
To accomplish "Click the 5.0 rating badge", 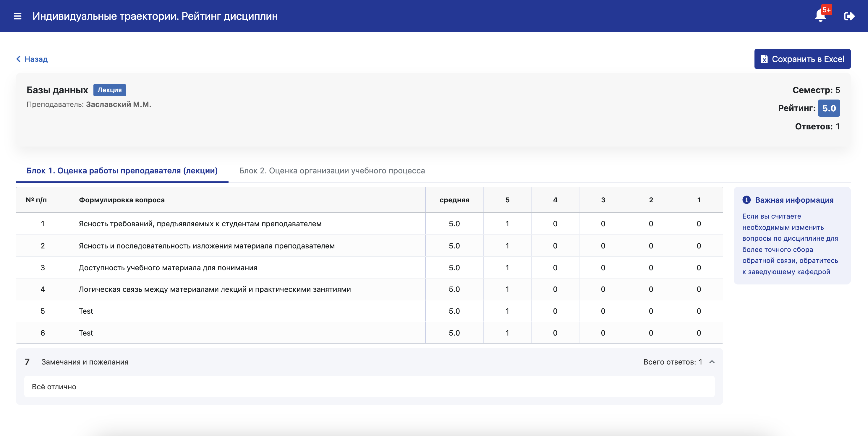I will pyautogui.click(x=829, y=108).
